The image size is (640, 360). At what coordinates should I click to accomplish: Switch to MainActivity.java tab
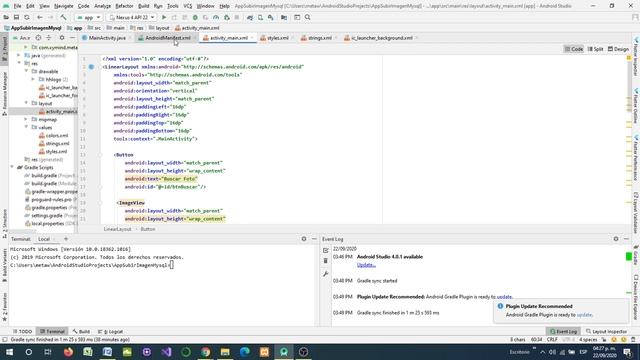106,38
